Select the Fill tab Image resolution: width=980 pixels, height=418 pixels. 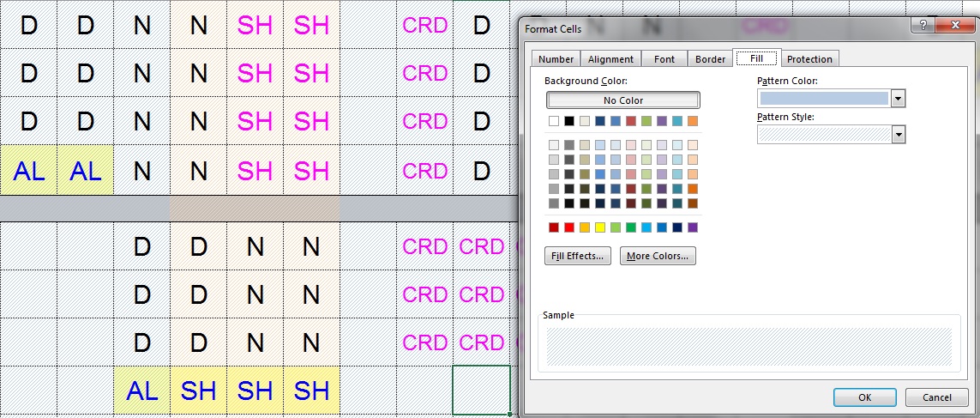pos(757,58)
